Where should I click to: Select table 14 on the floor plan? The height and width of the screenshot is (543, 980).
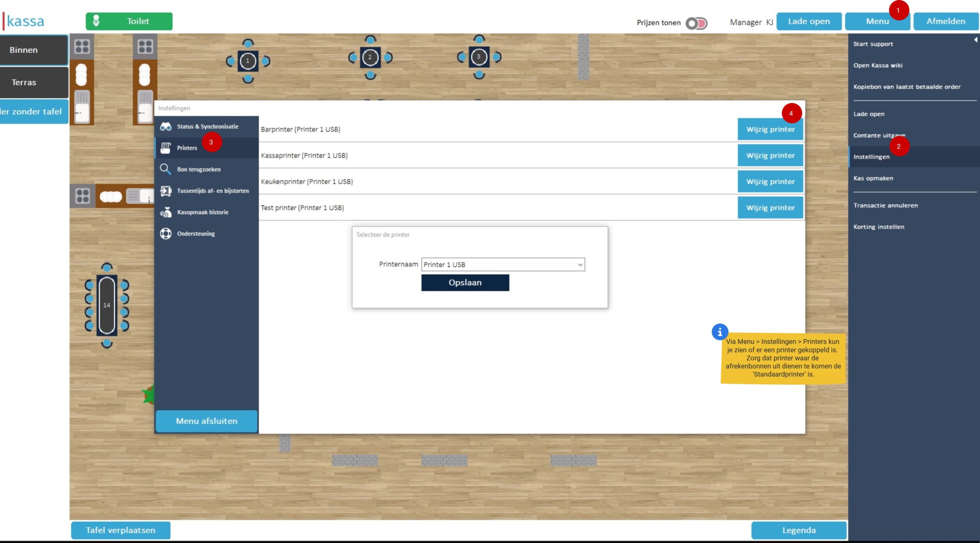pos(106,305)
